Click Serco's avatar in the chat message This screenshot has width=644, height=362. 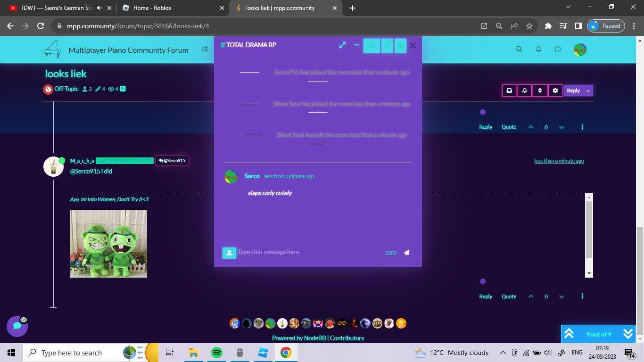tap(231, 177)
